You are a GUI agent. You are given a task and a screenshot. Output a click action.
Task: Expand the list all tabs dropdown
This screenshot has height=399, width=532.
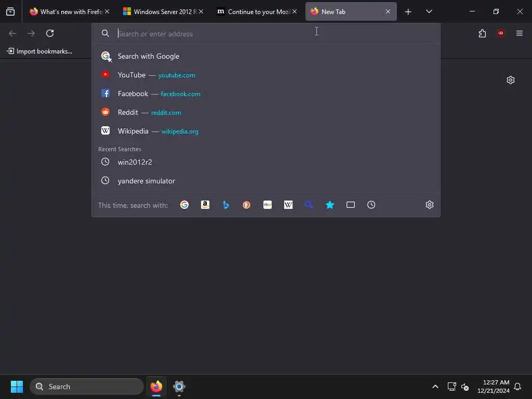pyautogui.click(x=429, y=11)
